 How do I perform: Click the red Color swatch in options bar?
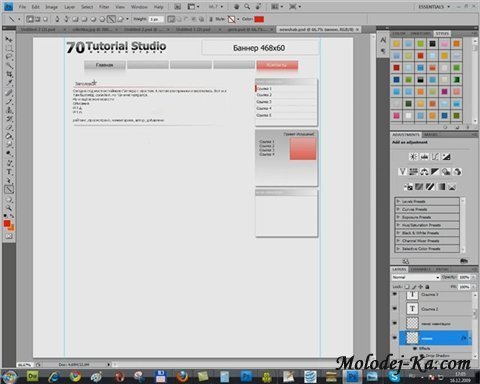[259, 19]
